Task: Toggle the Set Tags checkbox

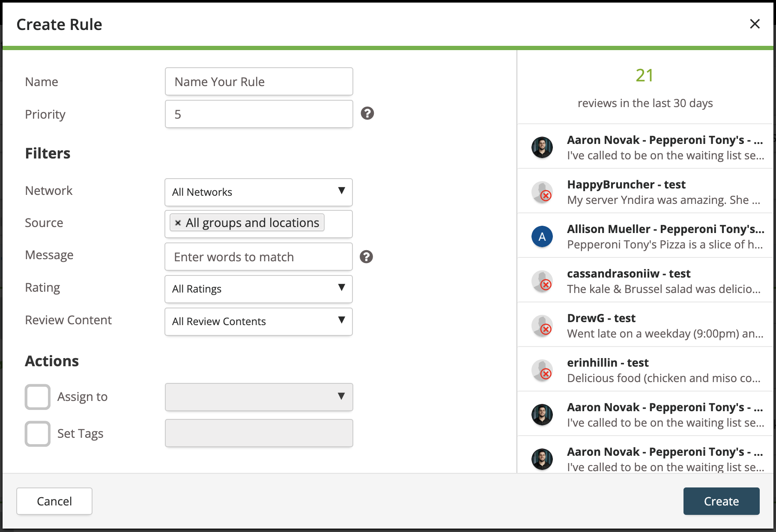Action: click(38, 433)
